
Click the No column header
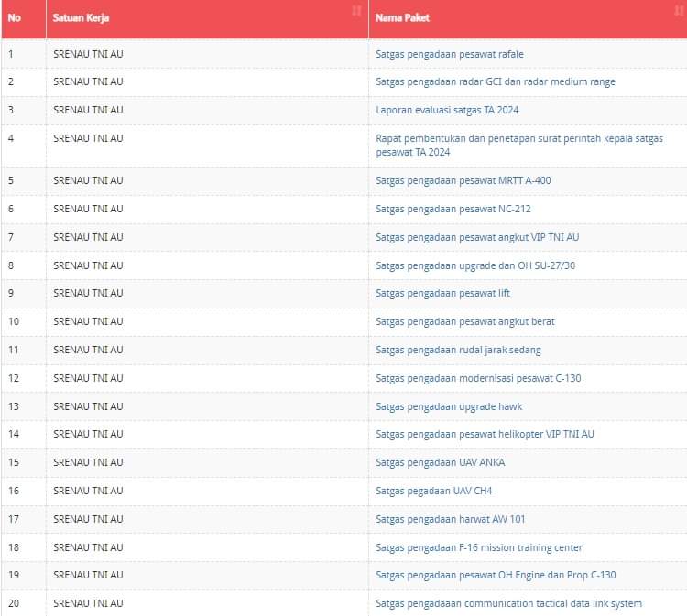pyautogui.click(x=15, y=17)
